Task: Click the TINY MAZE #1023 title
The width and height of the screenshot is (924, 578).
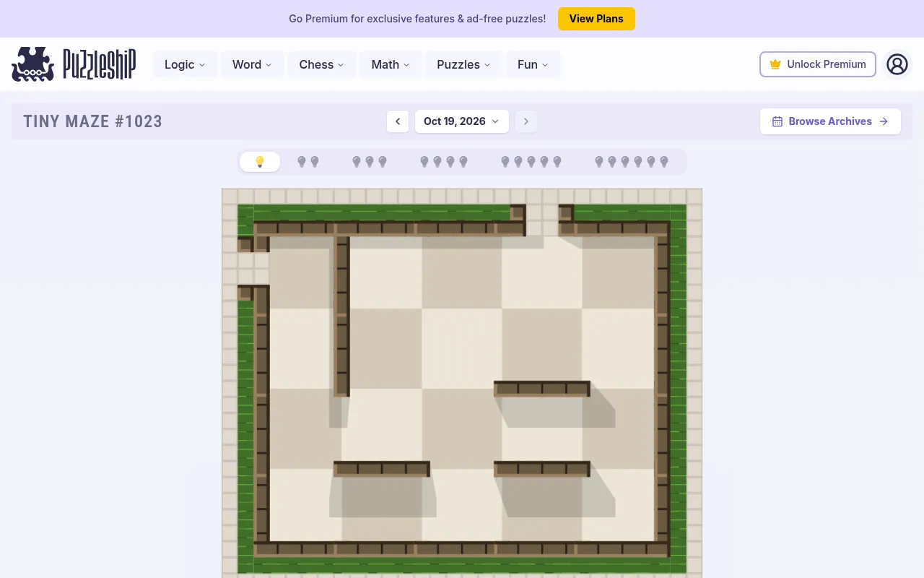Action: pos(93,121)
